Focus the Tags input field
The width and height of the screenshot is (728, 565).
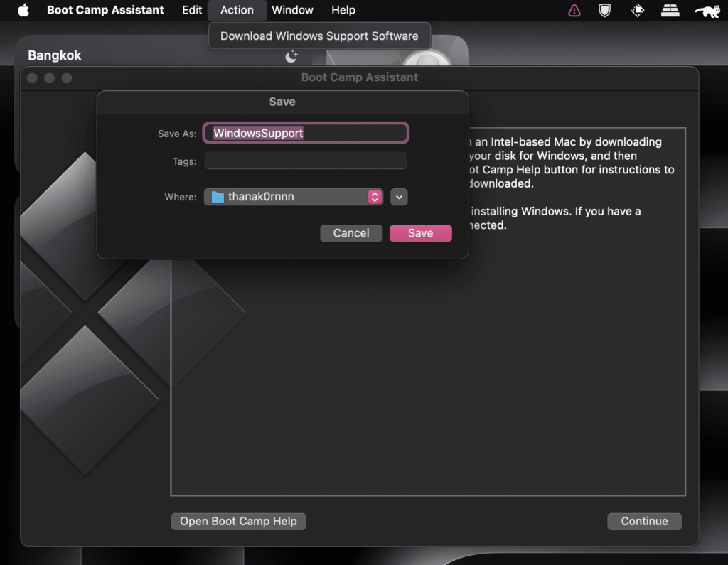[x=306, y=161]
